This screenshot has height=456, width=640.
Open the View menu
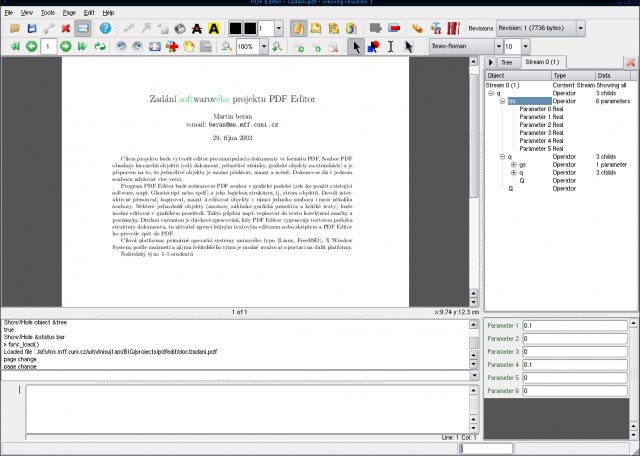[27, 13]
